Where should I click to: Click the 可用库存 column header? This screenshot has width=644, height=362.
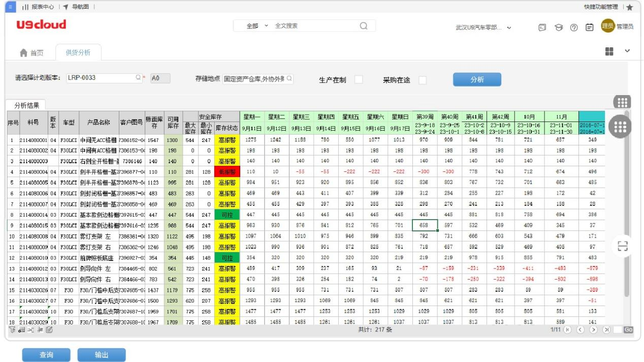point(173,123)
